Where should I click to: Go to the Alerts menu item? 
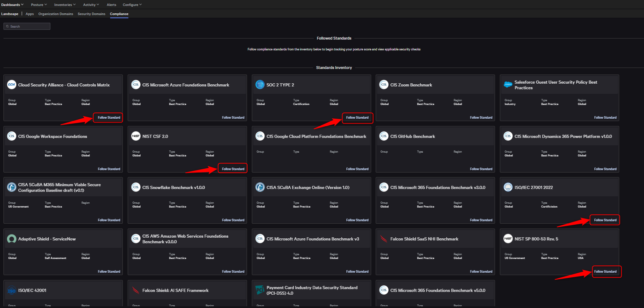tap(112, 5)
